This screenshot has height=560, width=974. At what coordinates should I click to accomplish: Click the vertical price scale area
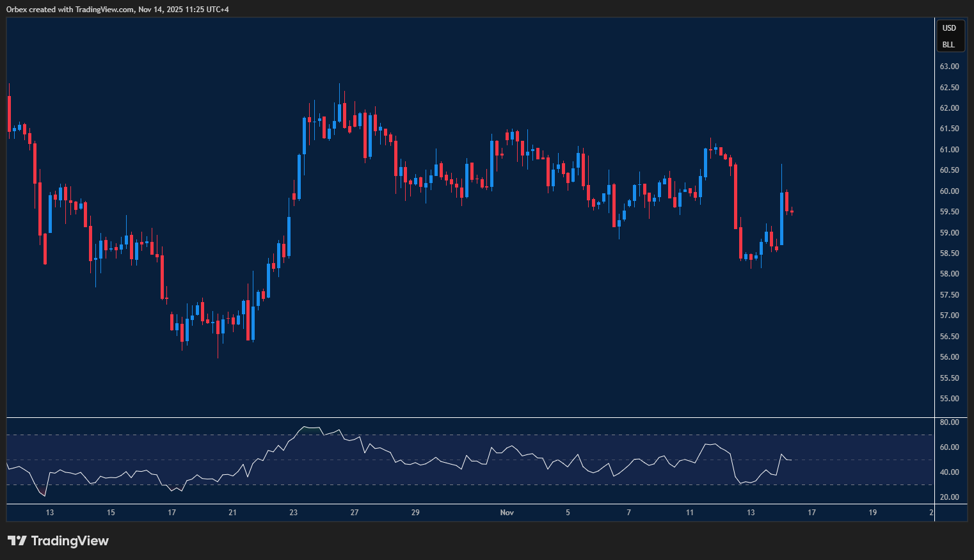(949, 256)
